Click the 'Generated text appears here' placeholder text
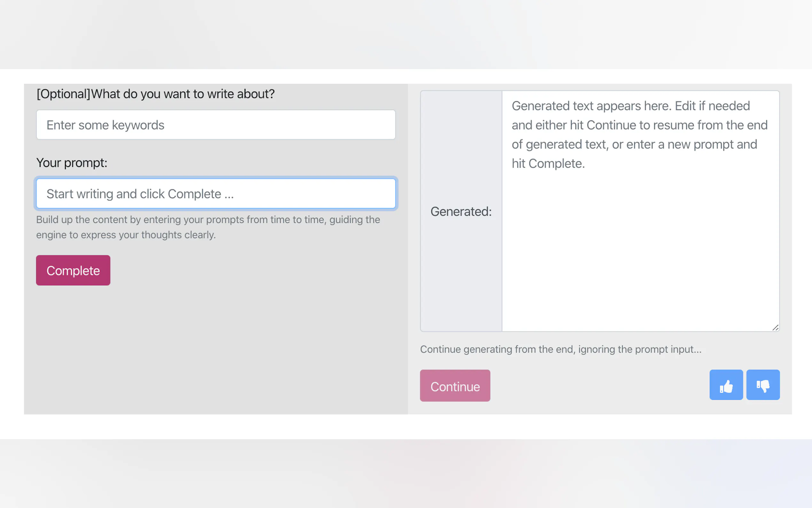Screen dimensions: 812x508 (x=630, y=106)
